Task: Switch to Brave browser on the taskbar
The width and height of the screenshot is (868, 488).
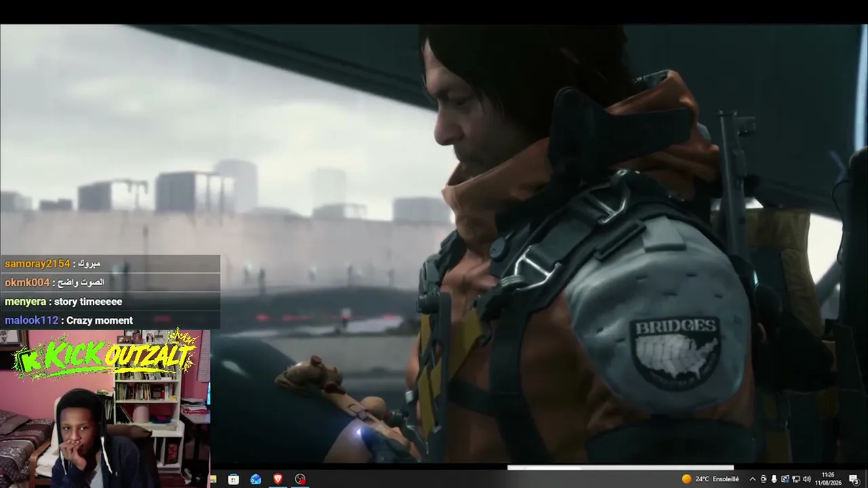Action: [278, 479]
